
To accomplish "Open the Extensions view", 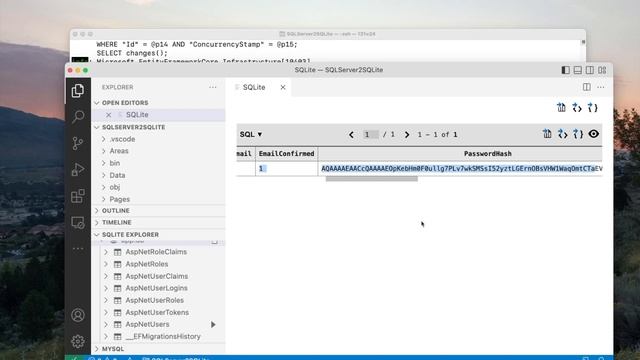I will (x=78, y=196).
